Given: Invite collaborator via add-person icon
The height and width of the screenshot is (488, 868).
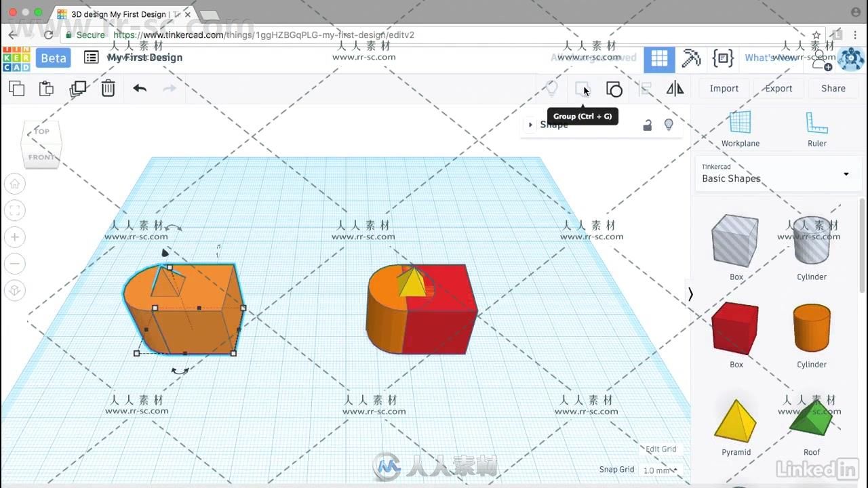Looking at the screenshot, I should pyautogui.click(x=821, y=60).
